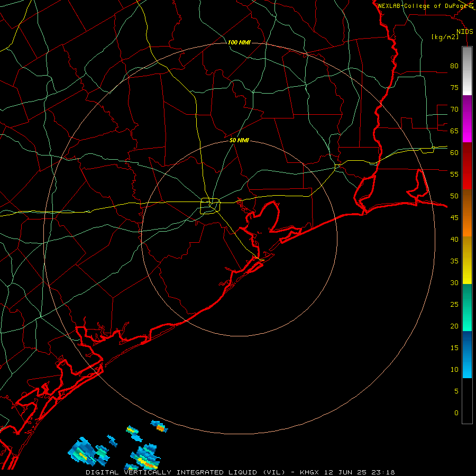Select the 50 value on the color scale
The height and width of the screenshot is (476, 476).
point(454,196)
